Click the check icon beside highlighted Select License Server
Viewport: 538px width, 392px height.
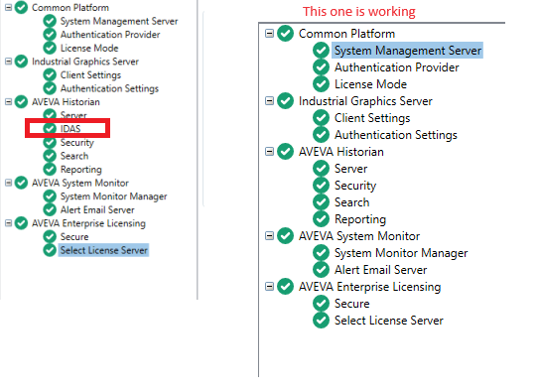click(x=50, y=250)
